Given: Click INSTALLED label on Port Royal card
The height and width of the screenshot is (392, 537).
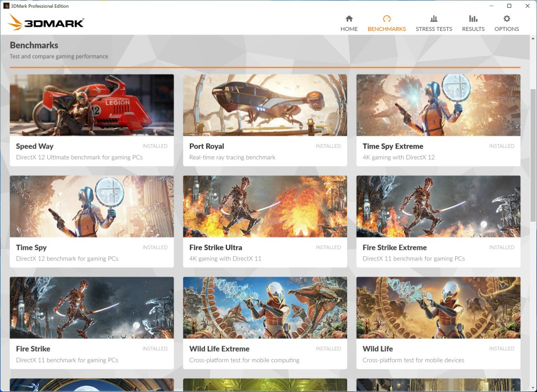Looking at the screenshot, I should pyautogui.click(x=328, y=146).
